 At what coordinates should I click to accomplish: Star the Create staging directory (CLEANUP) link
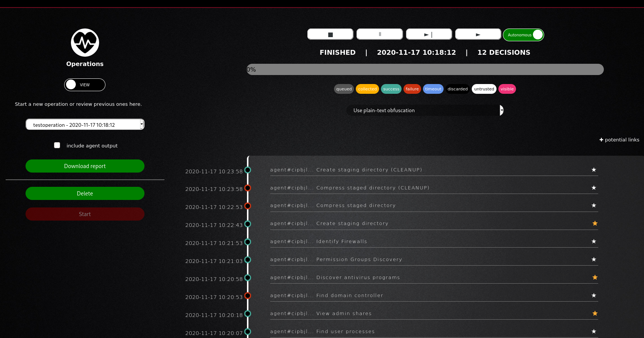point(594,170)
